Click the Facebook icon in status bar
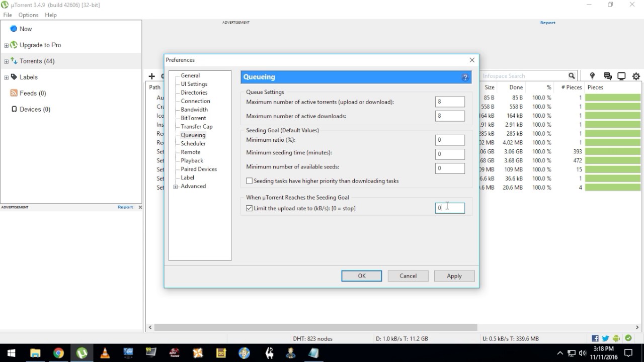This screenshot has width=644, height=362. (x=595, y=339)
